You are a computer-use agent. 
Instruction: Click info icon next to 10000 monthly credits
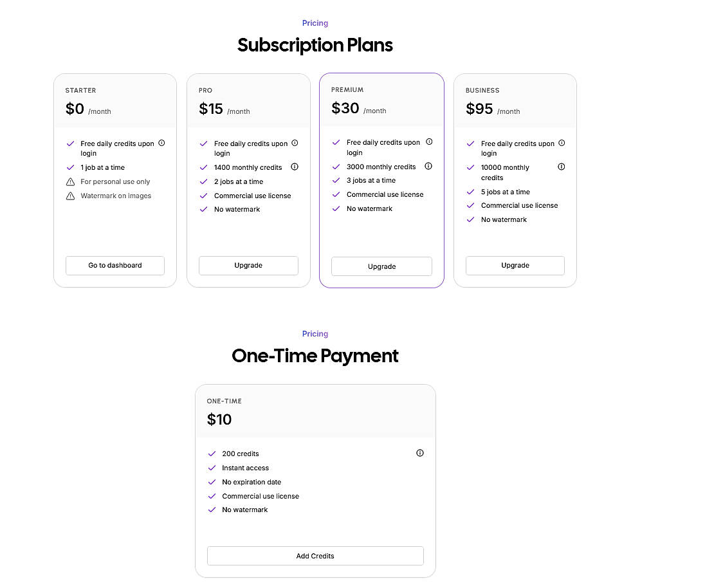561,167
